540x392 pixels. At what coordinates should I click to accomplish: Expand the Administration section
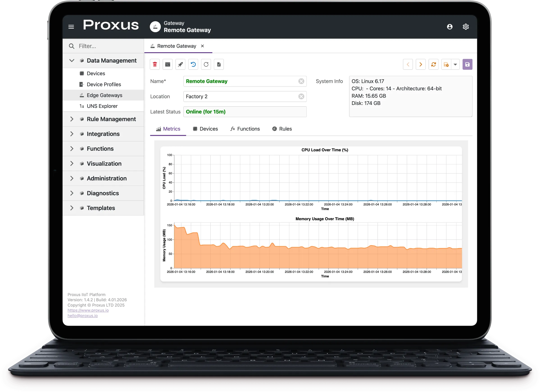(72, 178)
